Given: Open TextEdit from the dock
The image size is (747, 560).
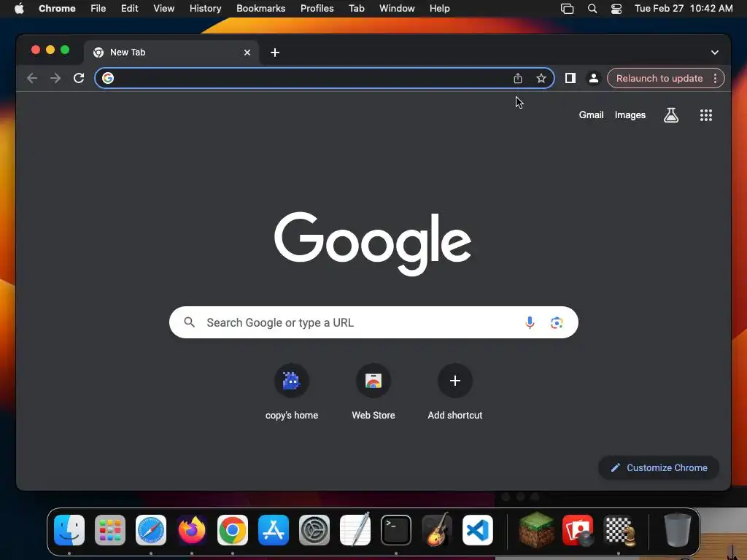Looking at the screenshot, I should tap(355, 529).
